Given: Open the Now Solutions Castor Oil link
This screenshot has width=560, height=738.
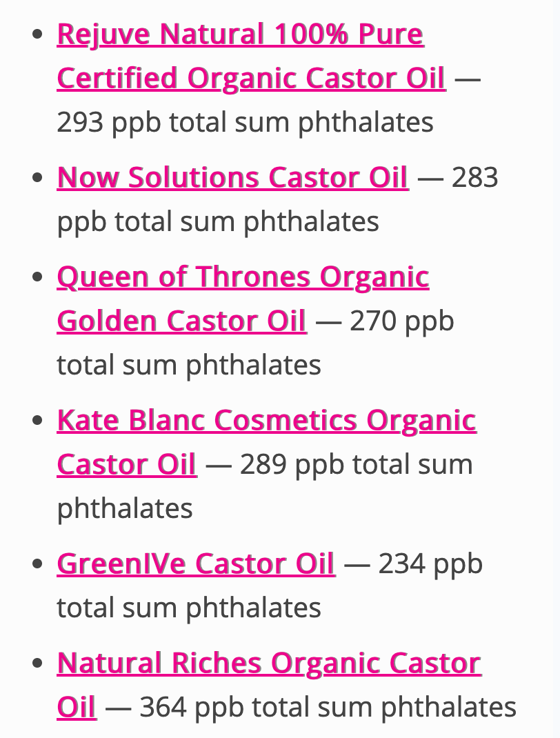Looking at the screenshot, I should [232, 177].
